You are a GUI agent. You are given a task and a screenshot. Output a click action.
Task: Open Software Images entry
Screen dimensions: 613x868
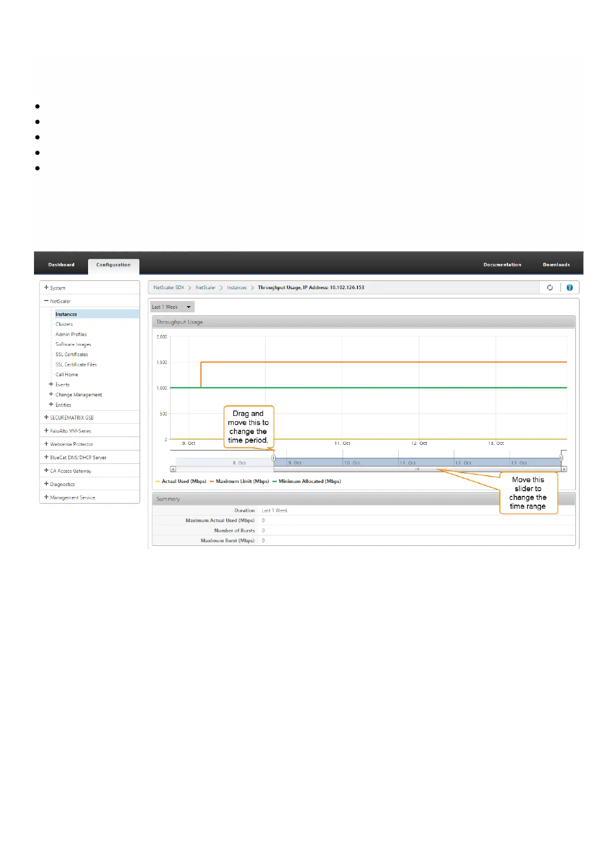click(73, 344)
